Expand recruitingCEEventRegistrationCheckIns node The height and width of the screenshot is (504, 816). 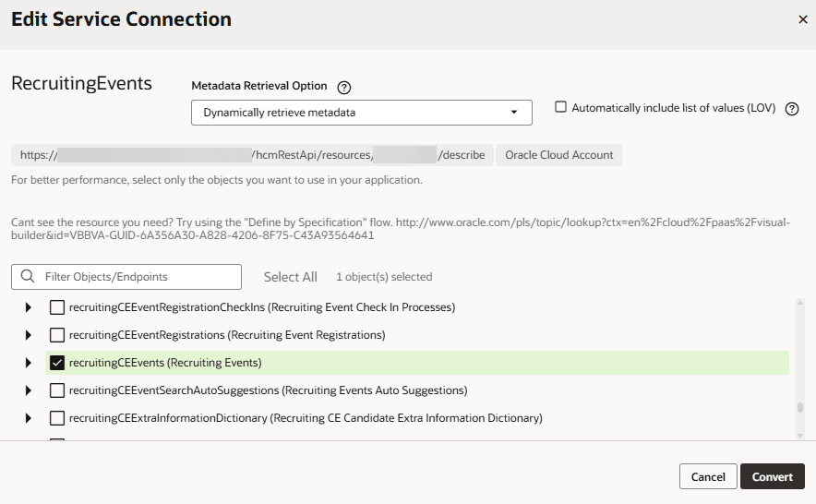28,307
